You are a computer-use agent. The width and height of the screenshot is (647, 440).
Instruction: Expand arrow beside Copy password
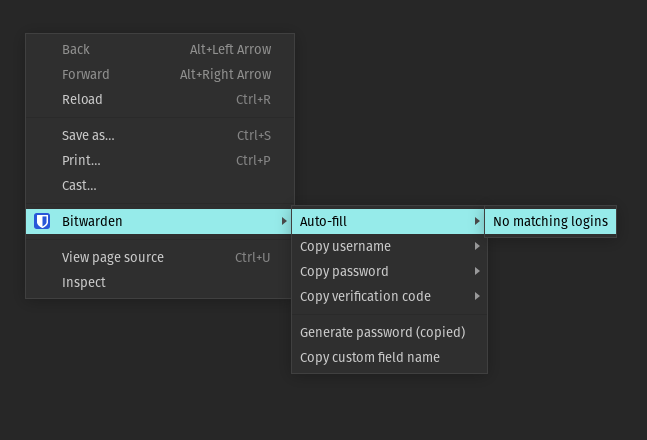477,271
